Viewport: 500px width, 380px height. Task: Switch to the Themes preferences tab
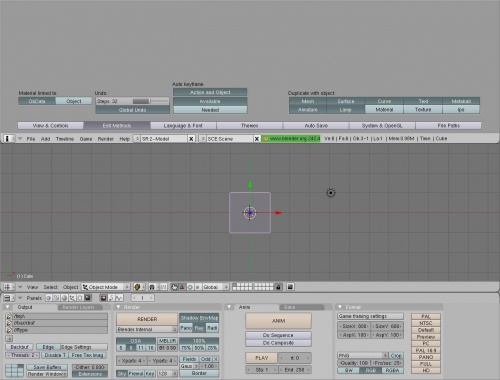(250, 126)
